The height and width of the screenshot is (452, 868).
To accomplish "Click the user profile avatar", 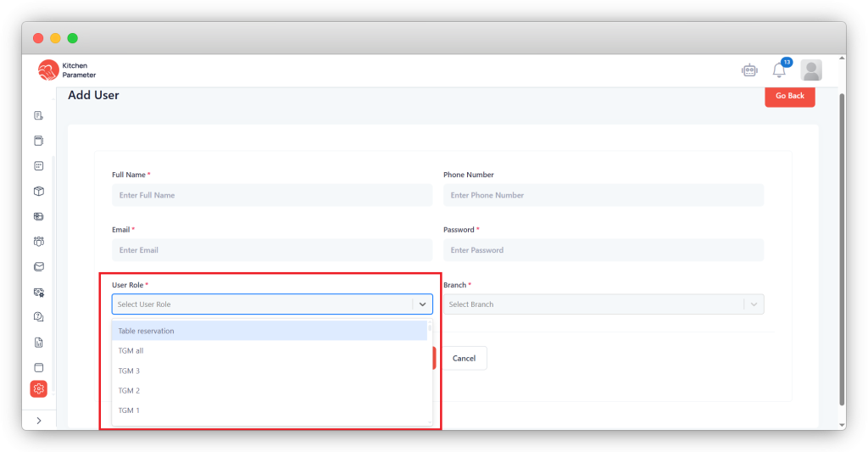I will (811, 70).
